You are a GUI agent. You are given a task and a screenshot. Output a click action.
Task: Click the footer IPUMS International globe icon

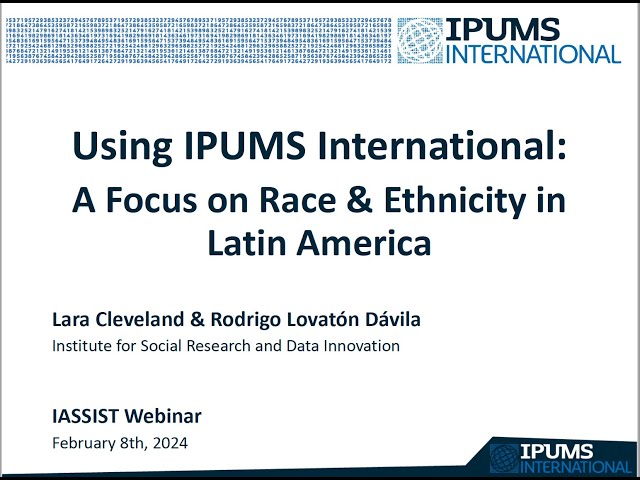coord(504,459)
